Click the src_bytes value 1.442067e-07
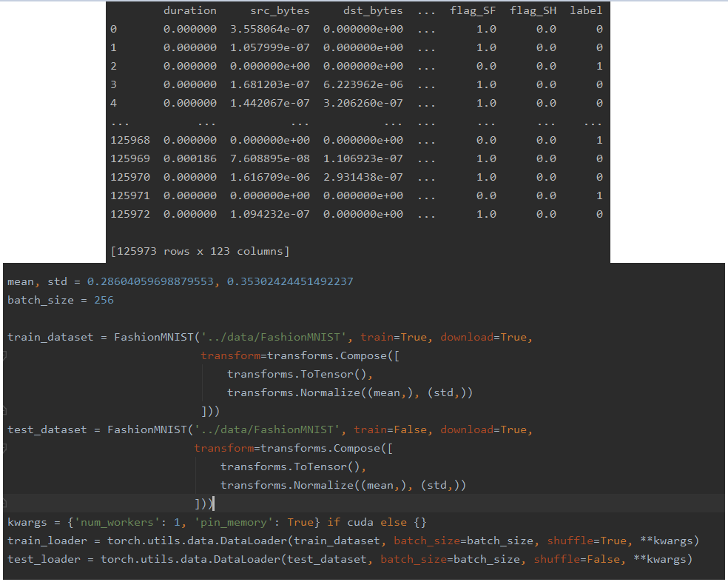Image resolution: width=728 pixels, height=582 pixels. [270, 103]
